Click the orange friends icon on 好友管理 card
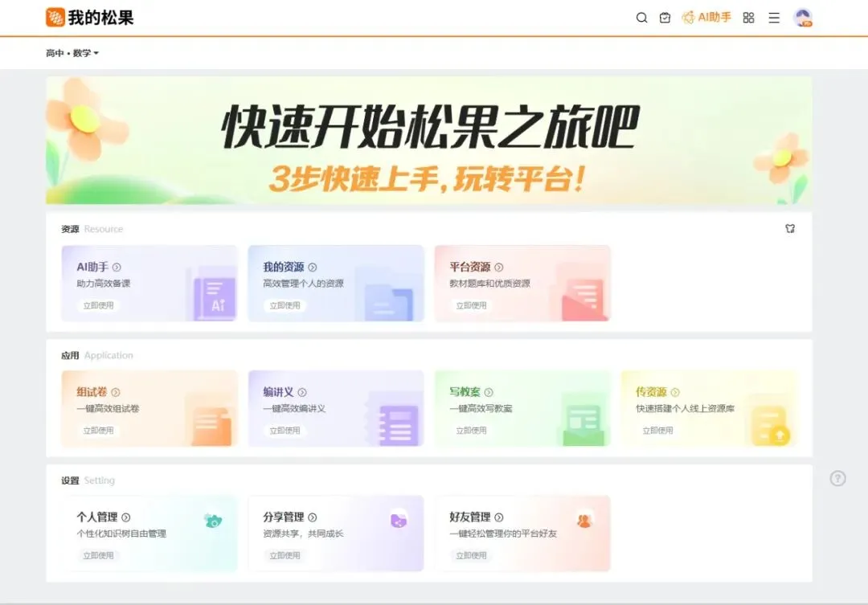The height and width of the screenshot is (605, 868). tap(584, 521)
